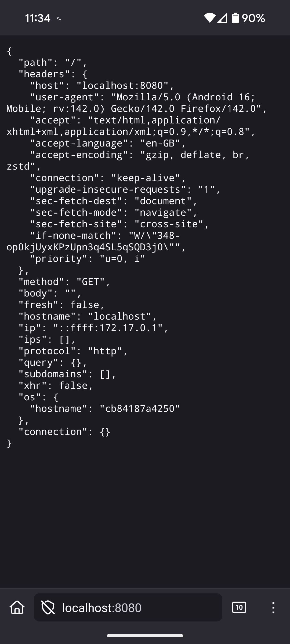Screen dimensions: 290x644
Task: Open tracking protection shield info
Action: pyautogui.click(x=48, y=607)
